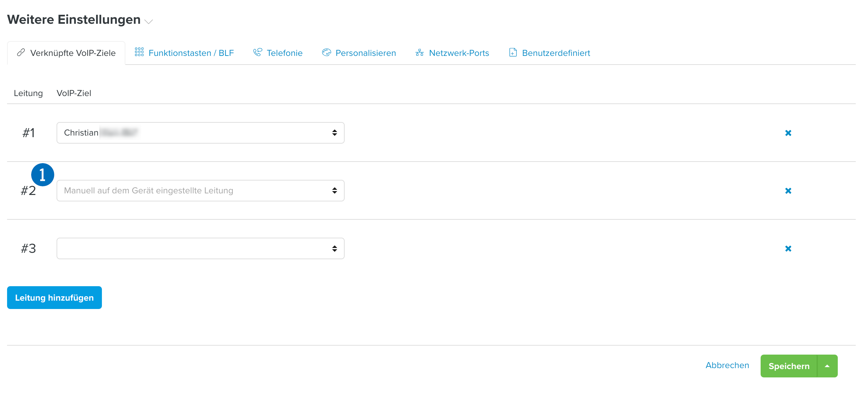Switch to the Funktionstasten / BLF tab

point(191,53)
